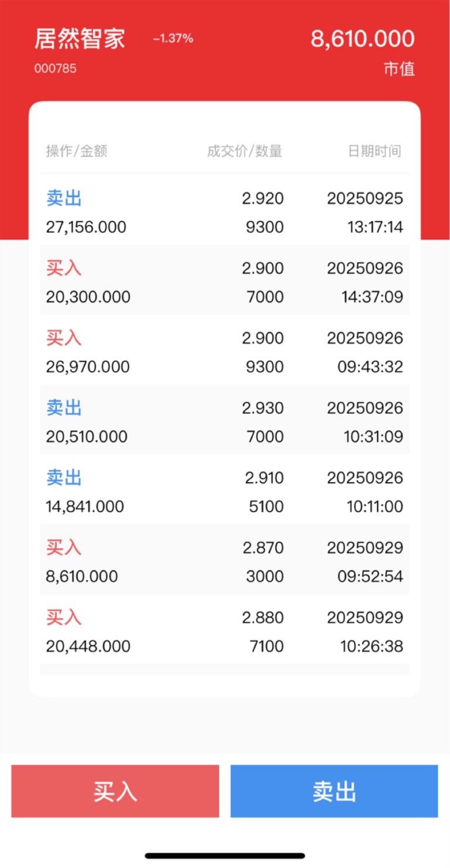Open the 买入 record of 8,610.000
The width and height of the screenshot is (450, 868).
(224, 561)
